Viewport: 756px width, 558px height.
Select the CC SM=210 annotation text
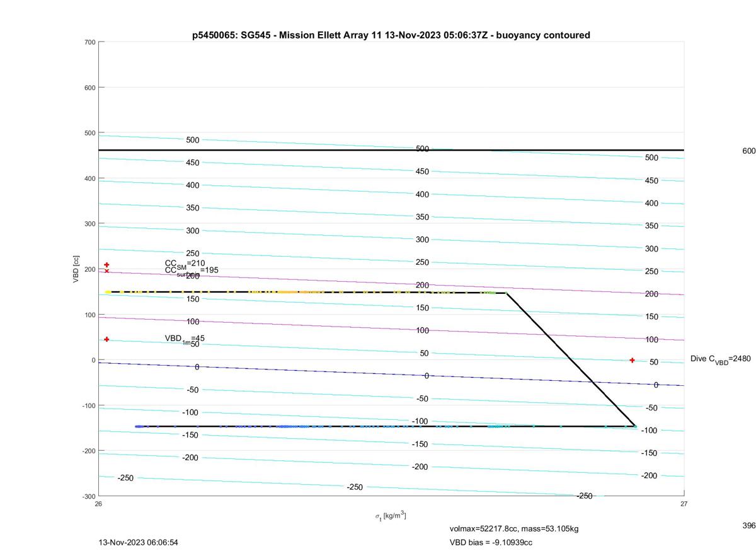(x=185, y=264)
